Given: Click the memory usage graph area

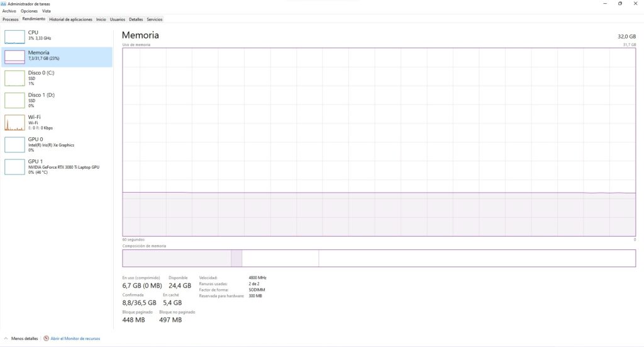Looking at the screenshot, I should tap(379, 142).
